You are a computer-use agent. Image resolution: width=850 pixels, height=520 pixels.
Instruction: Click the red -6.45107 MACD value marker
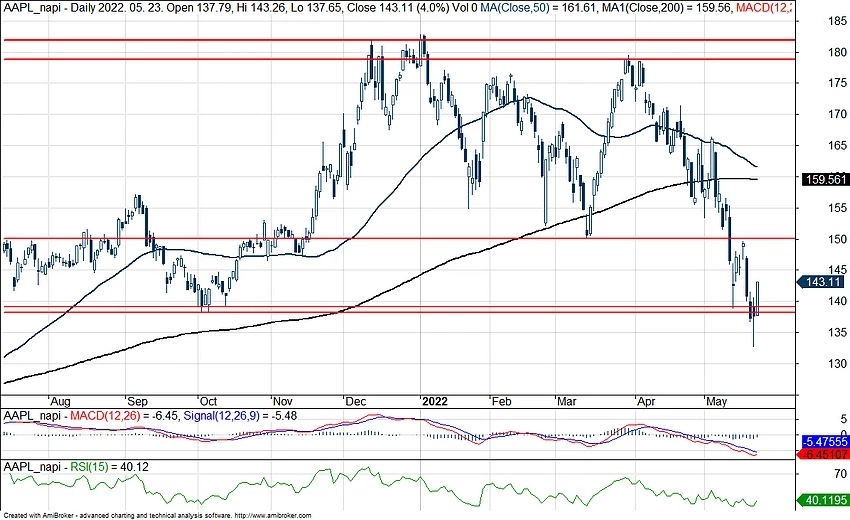click(825, 454)
